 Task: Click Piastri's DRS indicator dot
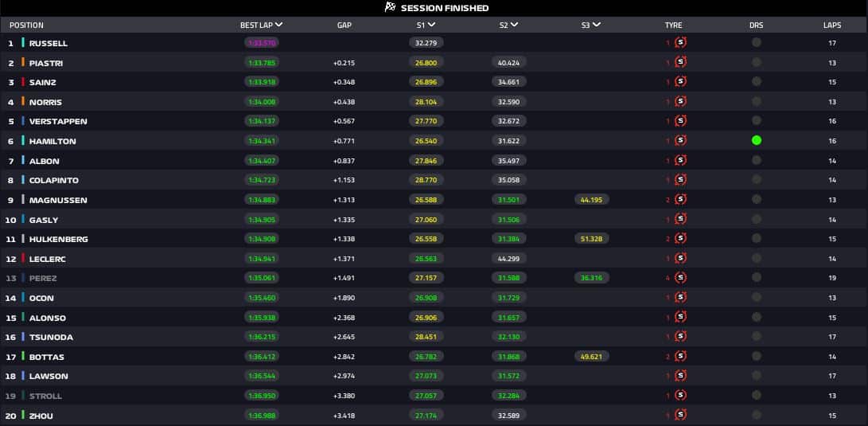coord(756,62)
